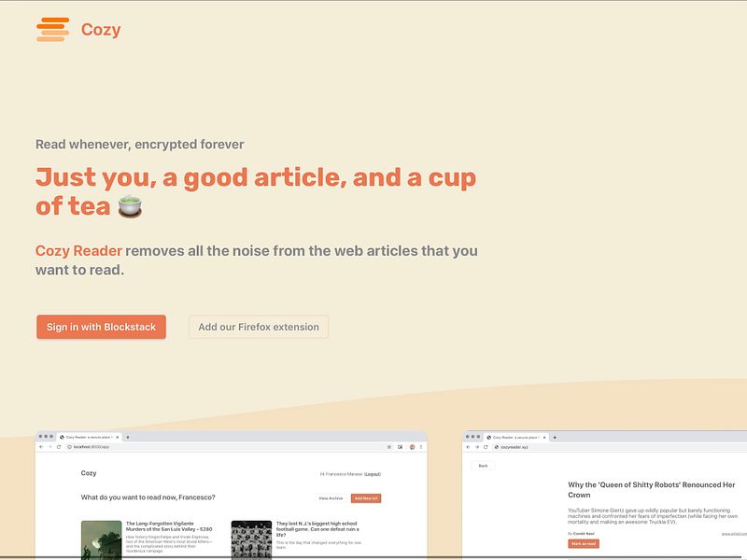Open the right article-view mockup screenshot

(604, 496)
